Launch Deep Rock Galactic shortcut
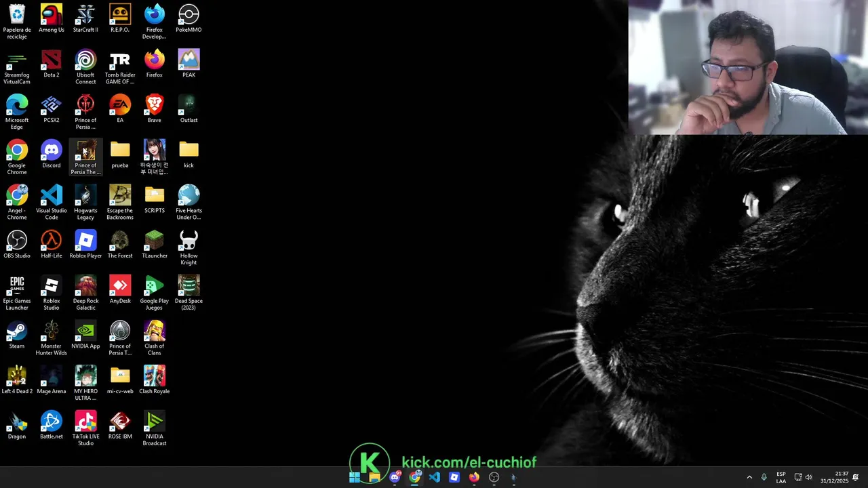 [x=85, y=293]
